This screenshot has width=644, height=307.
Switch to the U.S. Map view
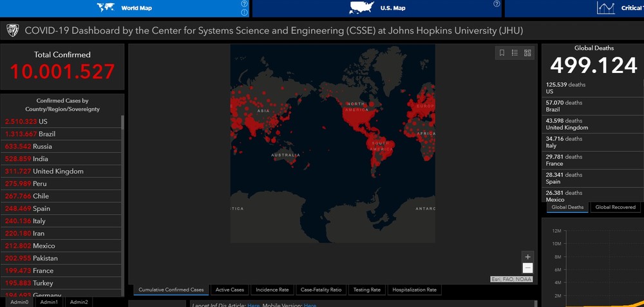point(377,8)
